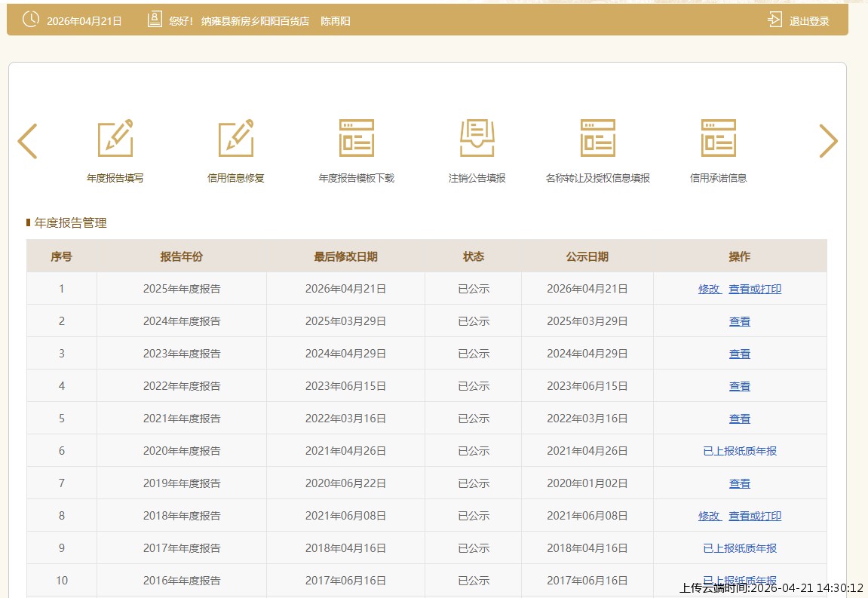Open the 年度报告填写 icon
The image size is (868, 598).
pyautogui.click(x=115, y=139)
